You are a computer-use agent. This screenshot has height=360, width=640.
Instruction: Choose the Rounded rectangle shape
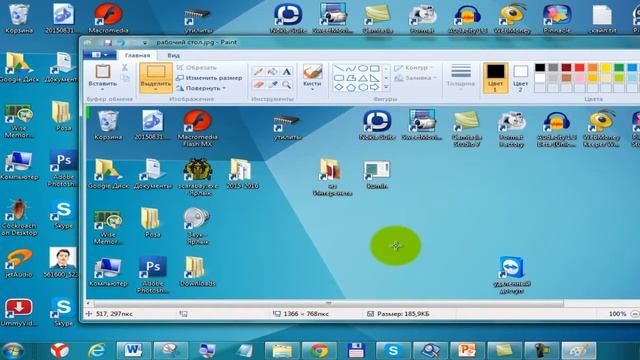[x=339, y=78]
